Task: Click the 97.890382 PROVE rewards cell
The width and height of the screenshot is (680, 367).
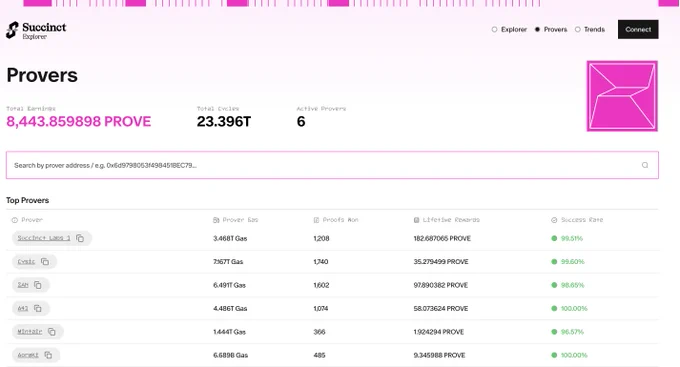Action: 441,285
